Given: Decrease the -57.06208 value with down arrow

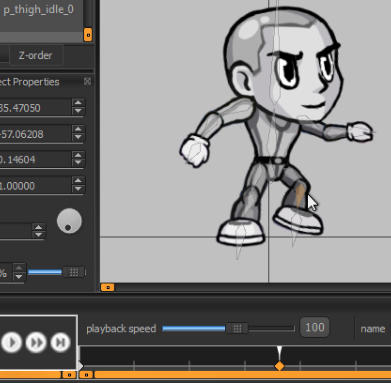Looking at the screenshot, I should click(x=78, y=138).
